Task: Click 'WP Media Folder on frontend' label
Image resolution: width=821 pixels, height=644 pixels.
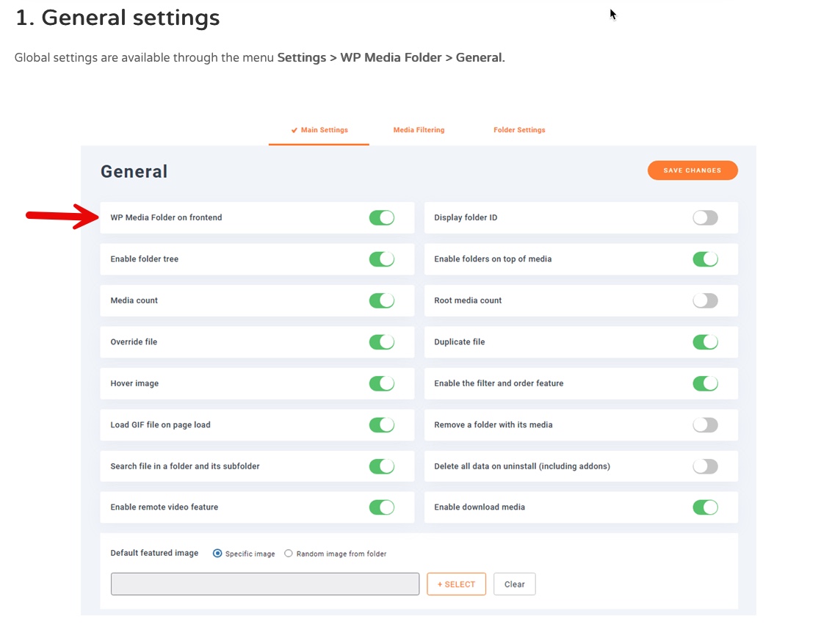Action: [166, 217]
